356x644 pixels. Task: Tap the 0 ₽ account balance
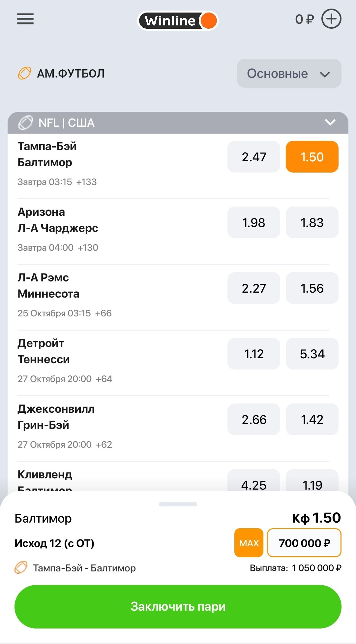coord(304,19)
